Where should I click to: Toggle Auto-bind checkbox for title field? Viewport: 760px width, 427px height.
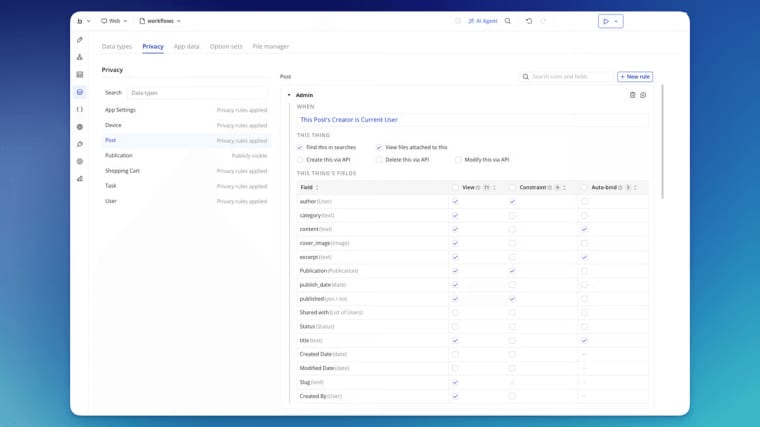pyautogui.click(x=585, y=341)
